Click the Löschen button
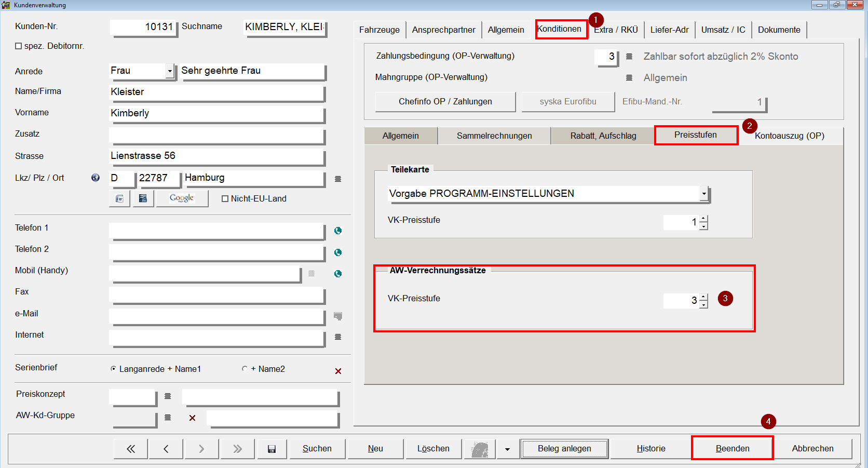The height and width of the screenshot is (468, 868). click(x=433, y=449)
